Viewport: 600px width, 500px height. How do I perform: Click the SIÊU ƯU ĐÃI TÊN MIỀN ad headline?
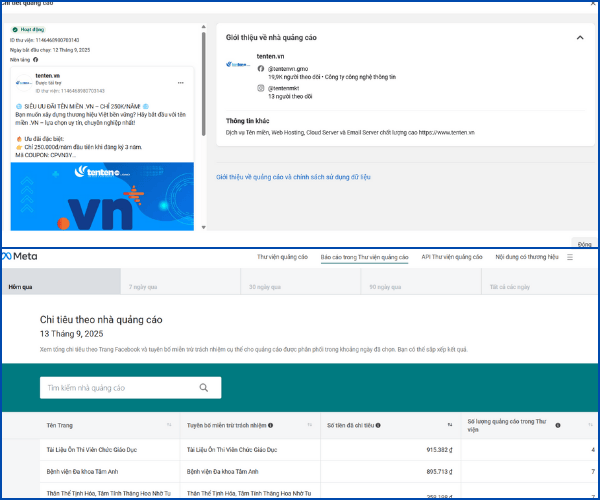point(82,106)
